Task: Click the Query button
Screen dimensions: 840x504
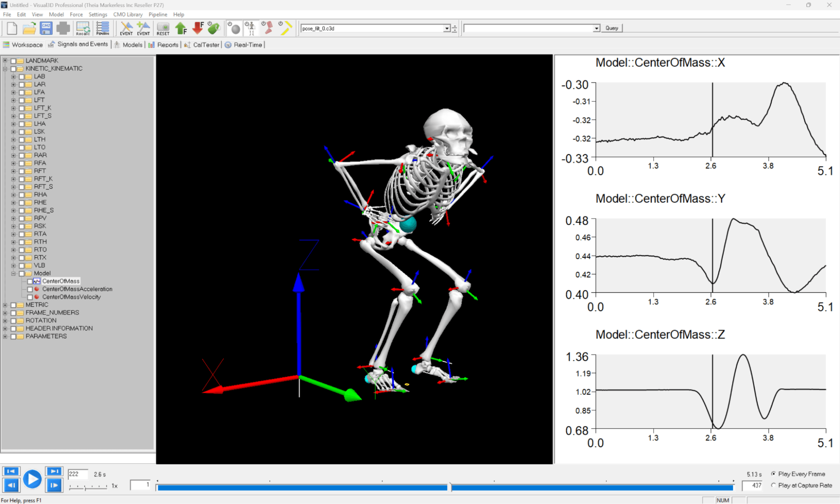Action: coord(612,28)
